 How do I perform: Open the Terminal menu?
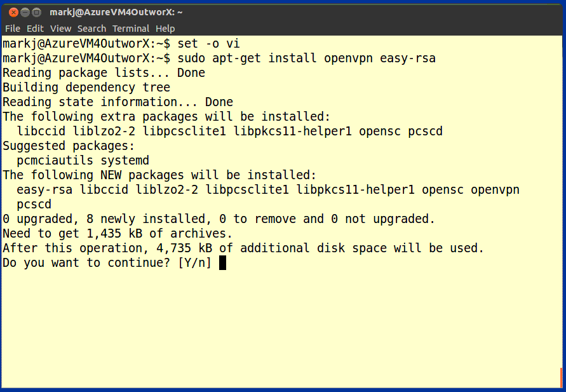coord(131,29)
